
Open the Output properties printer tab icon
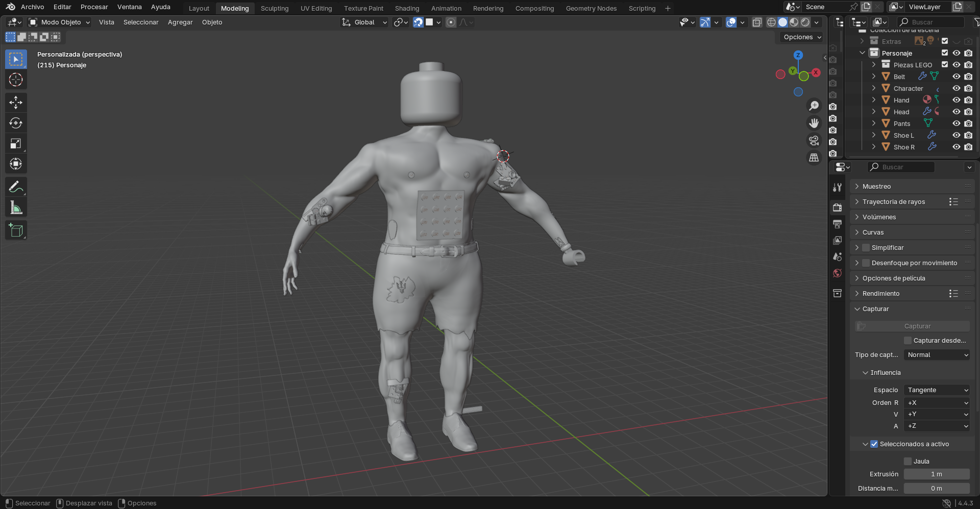[x=837, y=224]
